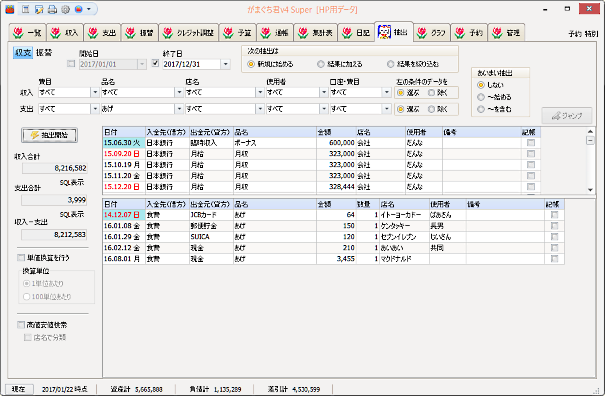Expand the 支出 品名 dropdown showing あげ
This screenshot has width=605, height=396.
(x=179, y=109)
